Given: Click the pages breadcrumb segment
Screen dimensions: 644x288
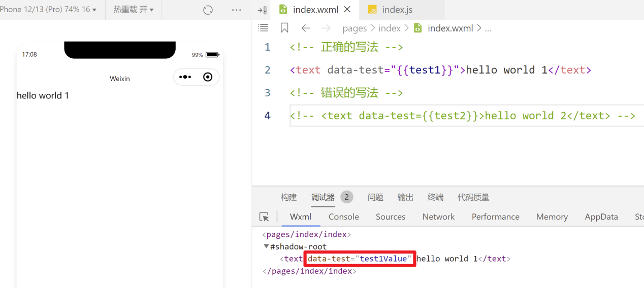Looking at the screenshot, I should (x=355, y=28).
